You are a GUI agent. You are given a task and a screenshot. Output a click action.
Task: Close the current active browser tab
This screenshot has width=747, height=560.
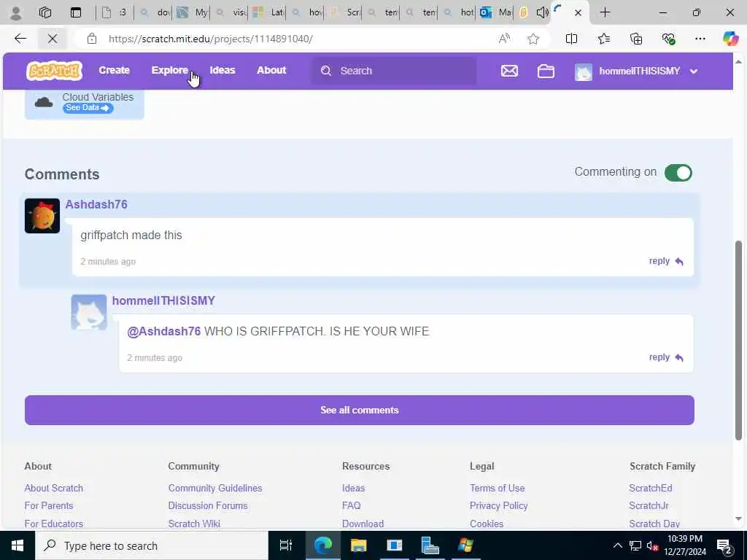[578, 13]
